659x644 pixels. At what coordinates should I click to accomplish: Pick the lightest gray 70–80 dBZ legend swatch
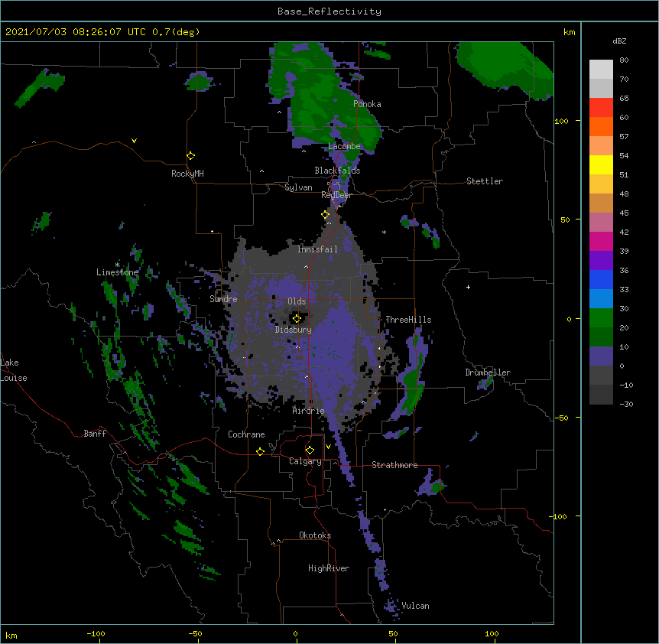click(601, 70)
